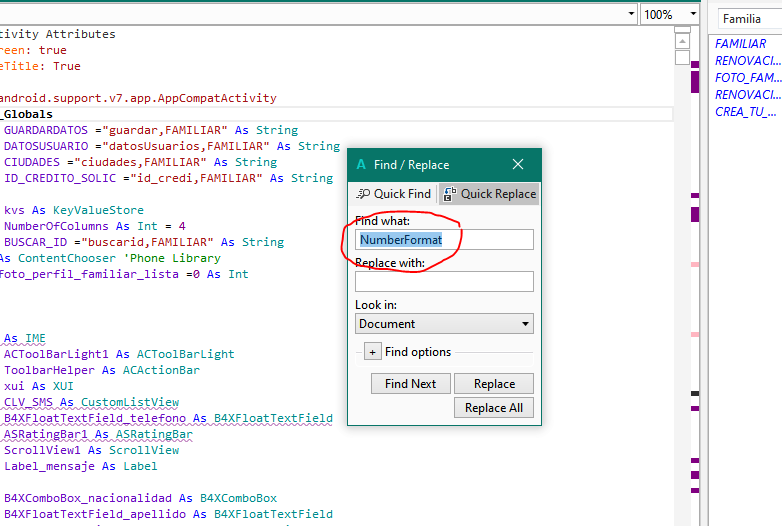Click the KeyValueStore type text
782x526 pixels.
pos(98,210)
